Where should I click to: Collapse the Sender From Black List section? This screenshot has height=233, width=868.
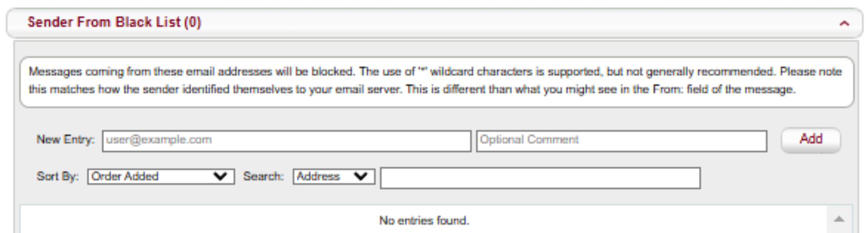pyautogui.click(x=844, y=23)
